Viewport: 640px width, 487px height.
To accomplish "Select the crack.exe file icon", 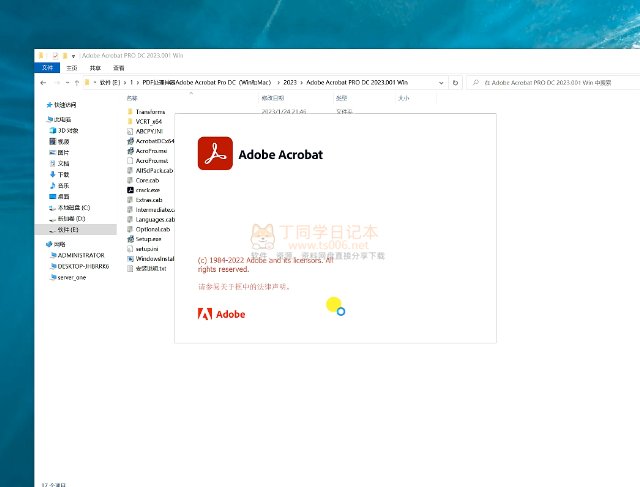I will [x=131, y=190].
